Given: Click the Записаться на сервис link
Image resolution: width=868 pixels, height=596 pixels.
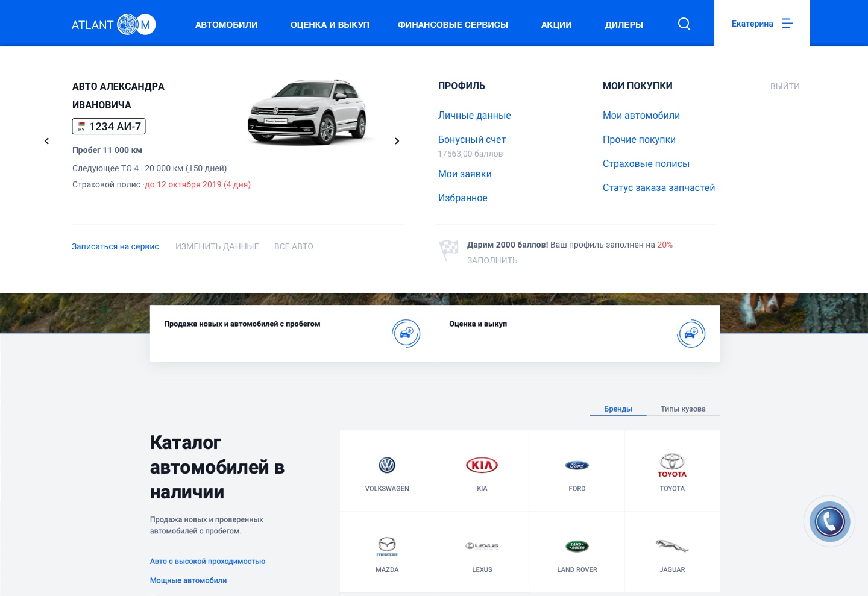Looking at the screenshot, I should click(x=115, y=246).
